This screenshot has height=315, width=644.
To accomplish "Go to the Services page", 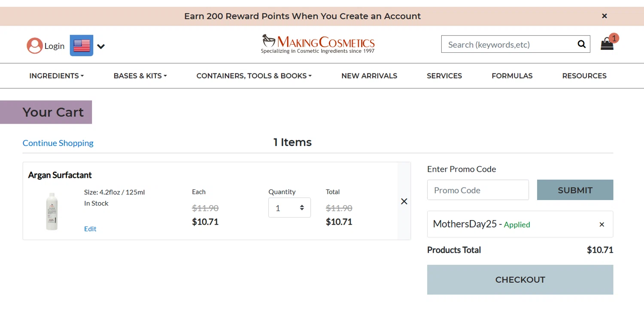I will tap(444, 76).
